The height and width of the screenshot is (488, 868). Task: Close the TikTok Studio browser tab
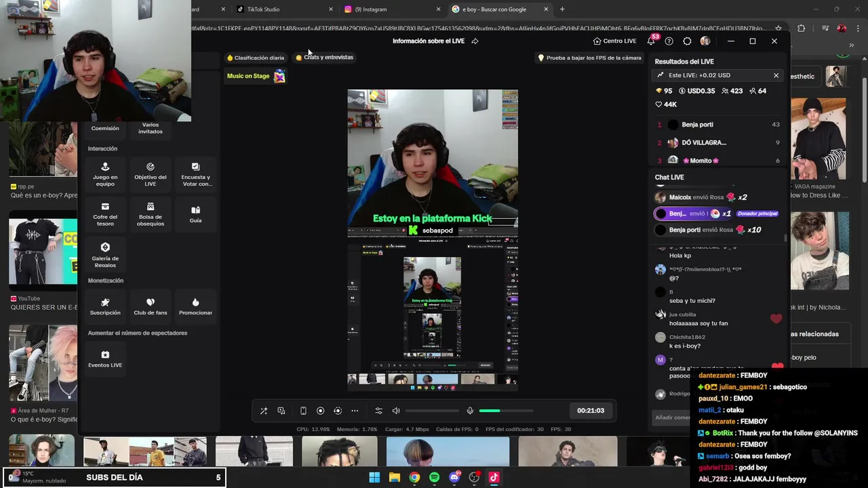[331, 9]
